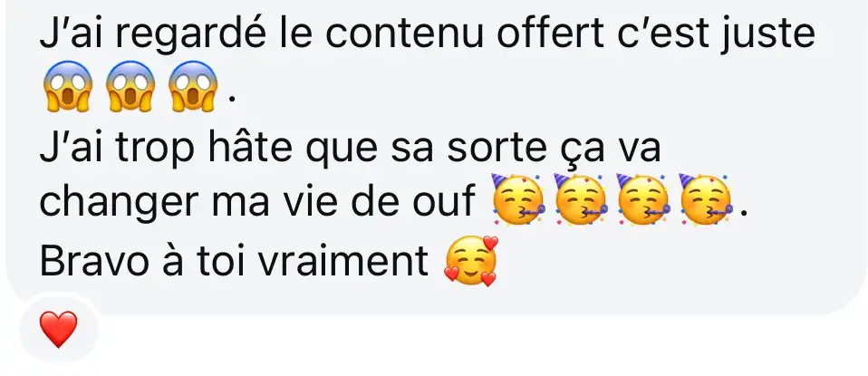Click the first party face emoji
This screenshot has height=376, width=868.
click(x=518, y=199)
